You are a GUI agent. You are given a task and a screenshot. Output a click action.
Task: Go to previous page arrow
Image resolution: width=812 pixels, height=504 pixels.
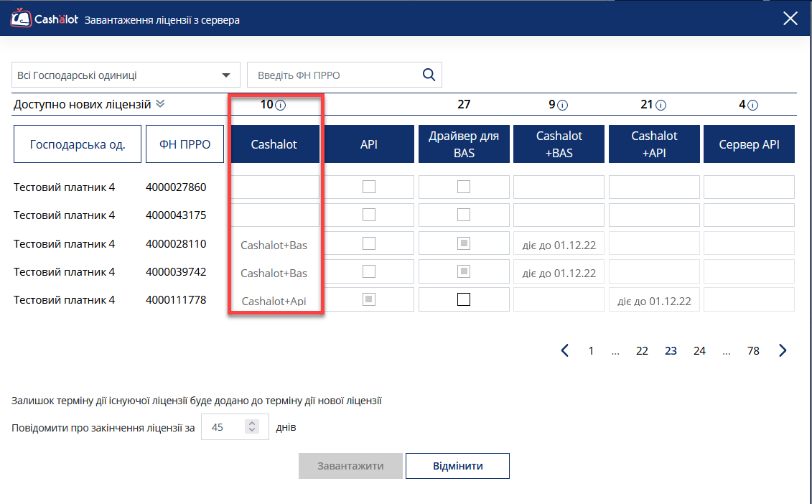[565, 350]
